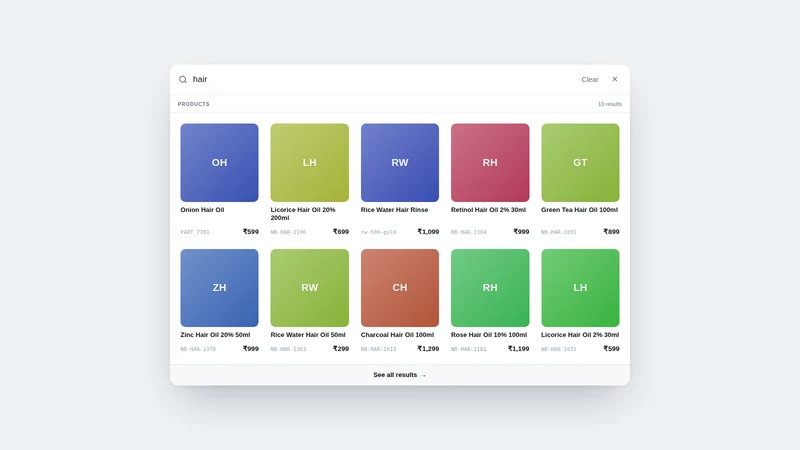This screenshot has width=800, height=450.
Task: Click the NB-HAR-1378 SKU code
Action: point(198,349)
